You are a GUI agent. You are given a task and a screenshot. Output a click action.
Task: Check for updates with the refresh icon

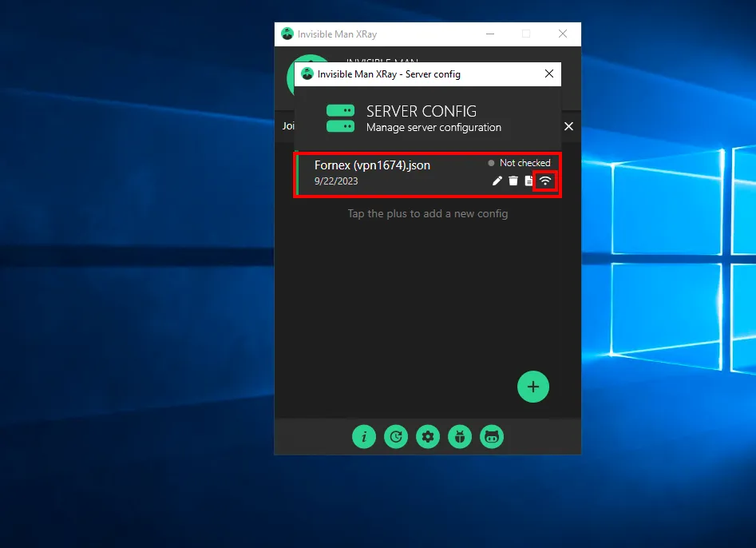tap(396, 437)
